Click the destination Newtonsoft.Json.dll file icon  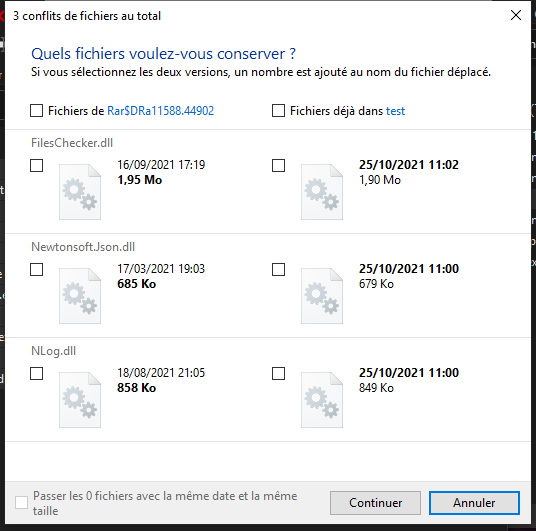coord(322,296)
